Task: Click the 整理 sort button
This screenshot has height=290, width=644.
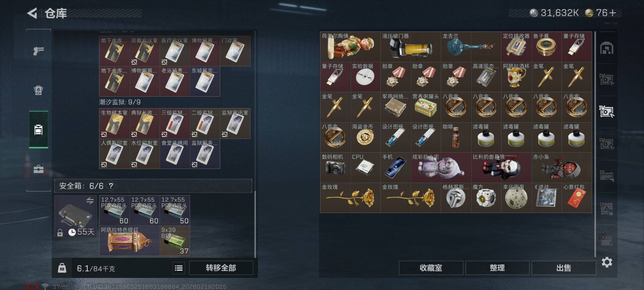Action: coord(497,268)
